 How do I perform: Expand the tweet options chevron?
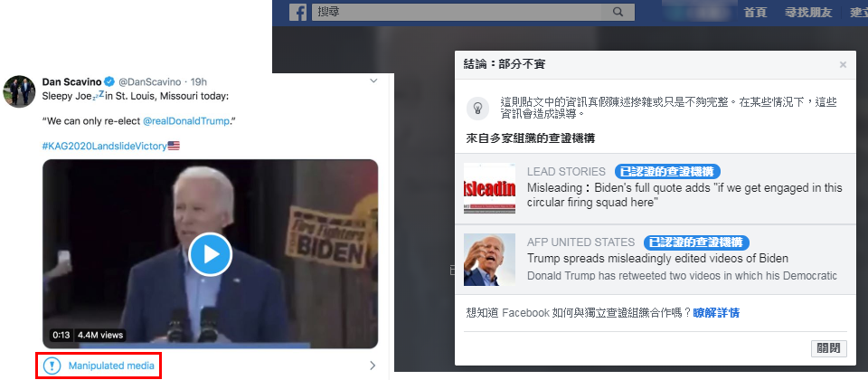373,81
